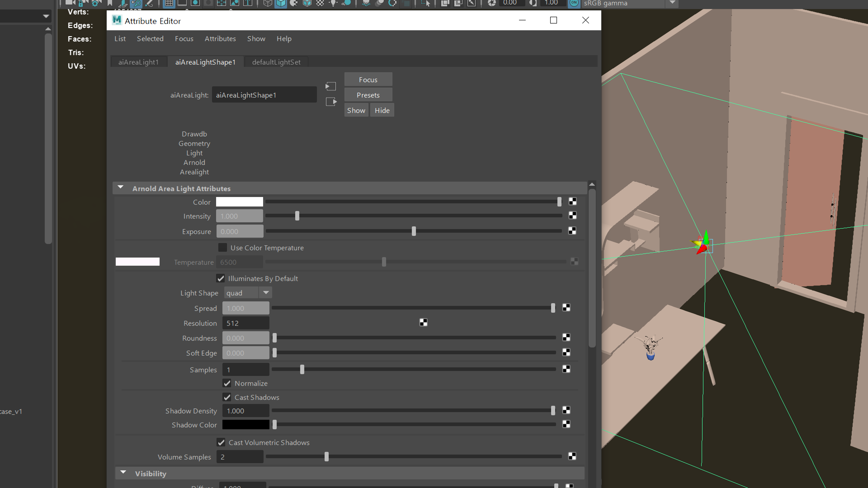This screenshot has height=488, width=868.
Task: Collapse the Arnold Area Light Attributes section
Action: [x=120, y=188]
